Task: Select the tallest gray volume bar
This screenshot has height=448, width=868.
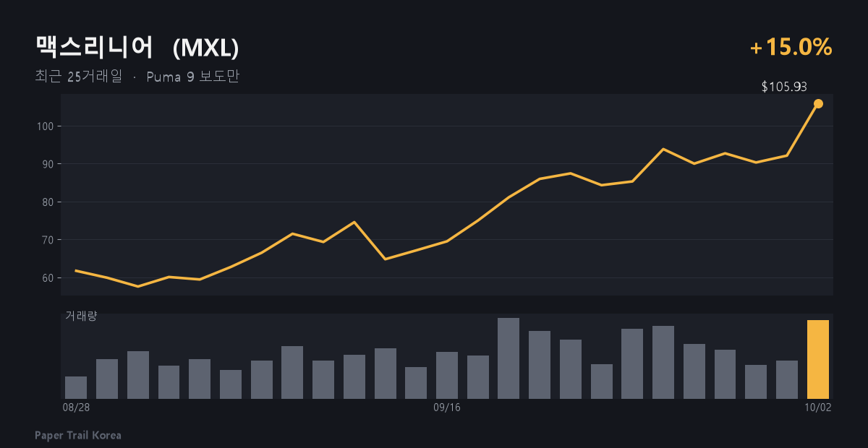Action: pos(509,358)
